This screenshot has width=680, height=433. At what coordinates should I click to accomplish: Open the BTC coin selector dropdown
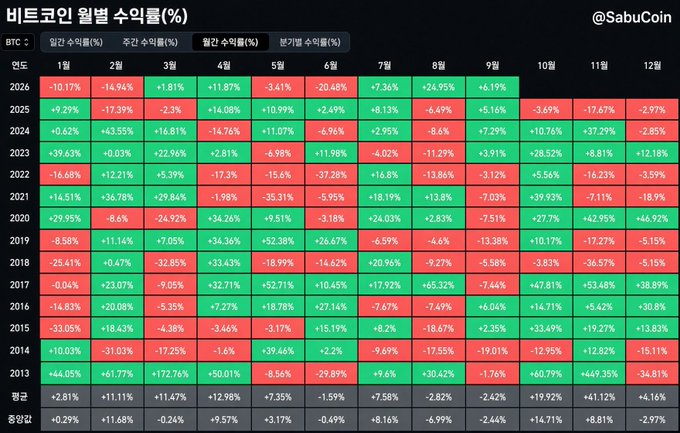(17, 42)
